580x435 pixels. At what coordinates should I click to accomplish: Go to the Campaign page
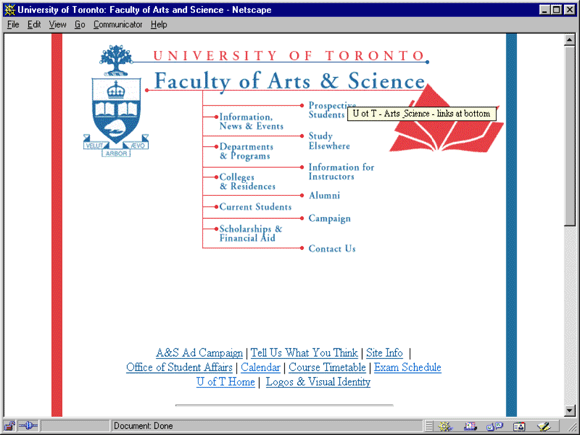[x=330, y=219]
